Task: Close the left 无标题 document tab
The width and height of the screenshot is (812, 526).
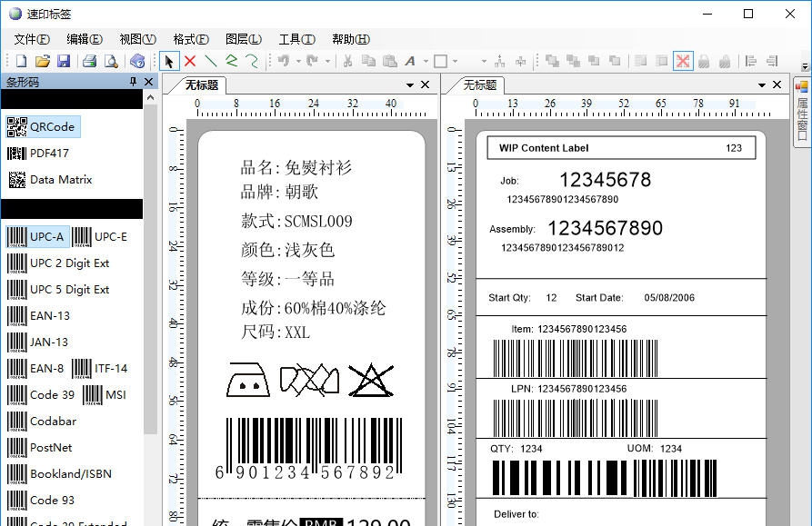Action: 425,84
